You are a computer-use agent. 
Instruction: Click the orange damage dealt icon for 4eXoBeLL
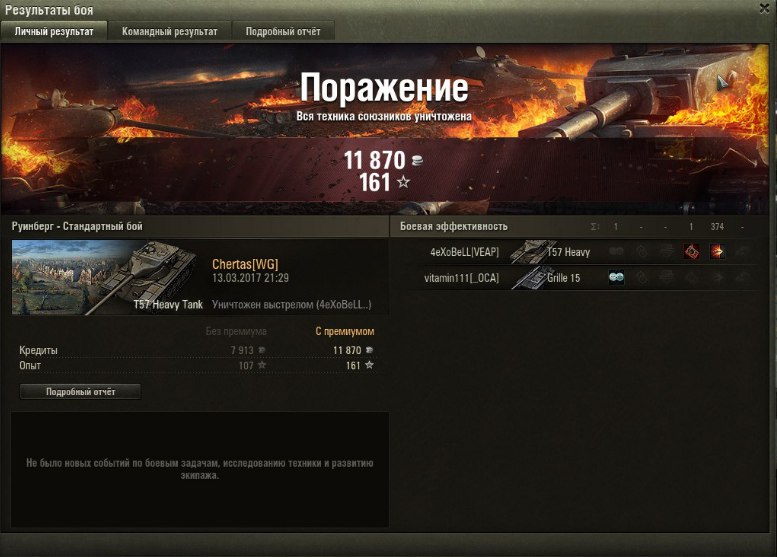point(717,252)
